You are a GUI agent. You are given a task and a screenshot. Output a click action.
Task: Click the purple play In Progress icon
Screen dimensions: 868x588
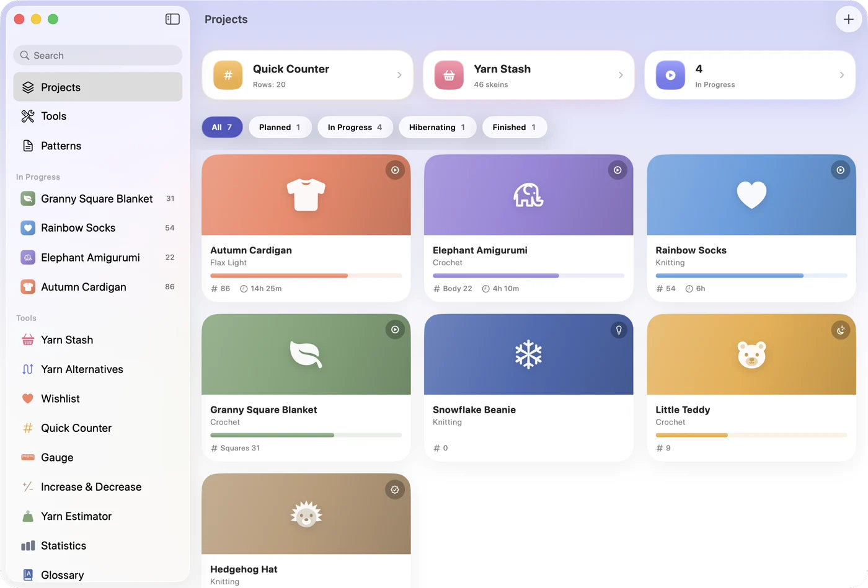tap(670, 75)
